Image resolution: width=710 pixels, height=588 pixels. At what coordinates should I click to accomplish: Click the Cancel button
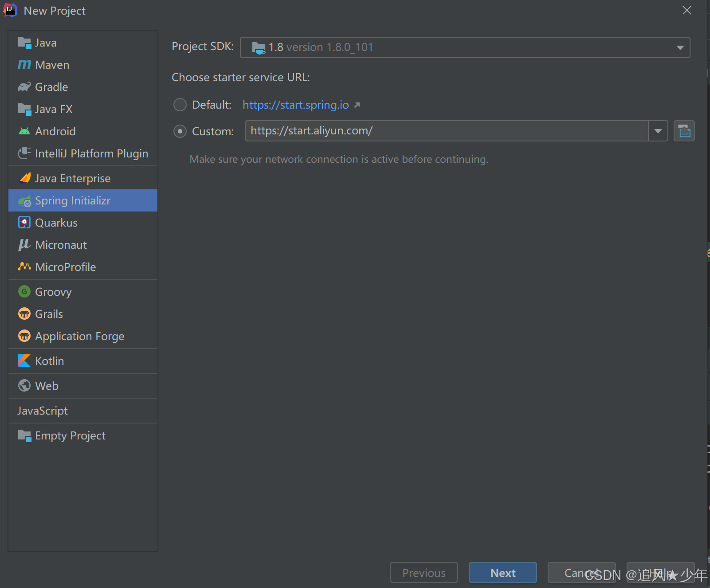(x=582, y=573)
